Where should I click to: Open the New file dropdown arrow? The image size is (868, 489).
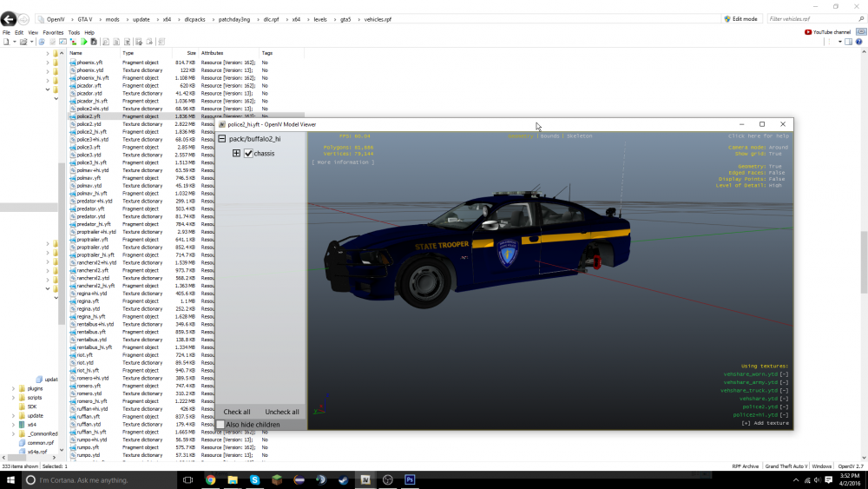14,42
